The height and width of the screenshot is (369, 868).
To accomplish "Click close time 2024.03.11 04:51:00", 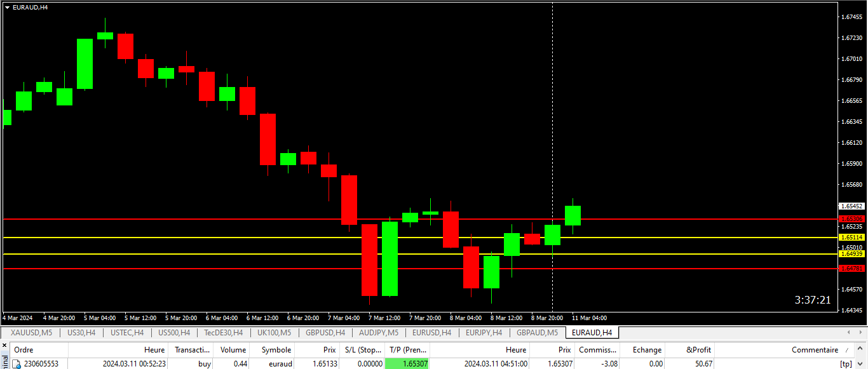I will [495, 364].
